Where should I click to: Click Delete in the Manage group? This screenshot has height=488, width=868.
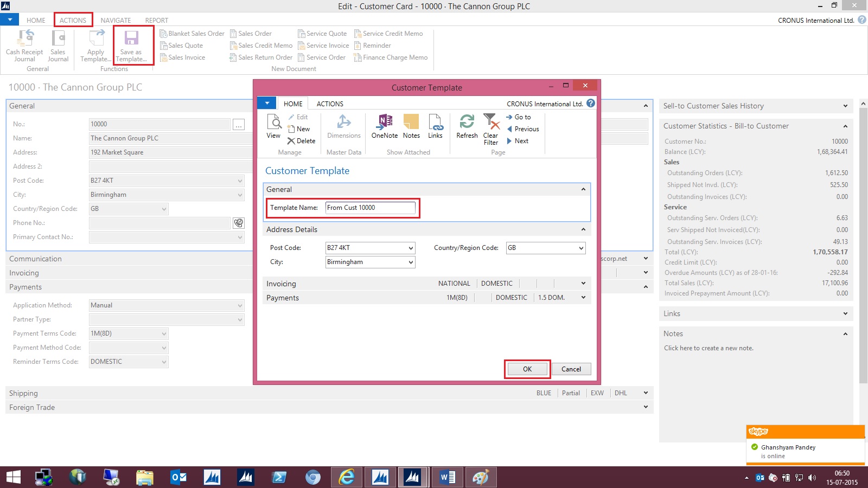pos(302,141)
